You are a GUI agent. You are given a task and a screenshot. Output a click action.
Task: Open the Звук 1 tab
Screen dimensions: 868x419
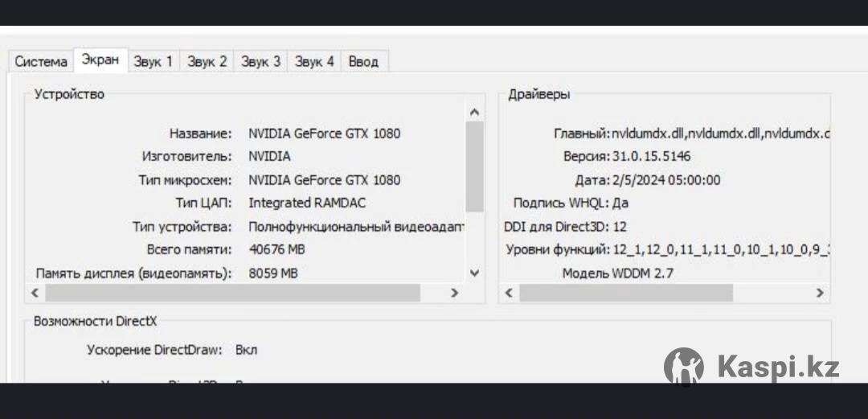pyautogui.click(x=153, y=62)
